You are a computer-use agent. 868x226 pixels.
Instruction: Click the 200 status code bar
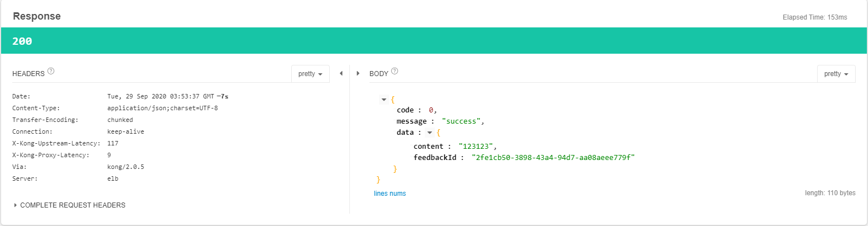tap(434, 41)
